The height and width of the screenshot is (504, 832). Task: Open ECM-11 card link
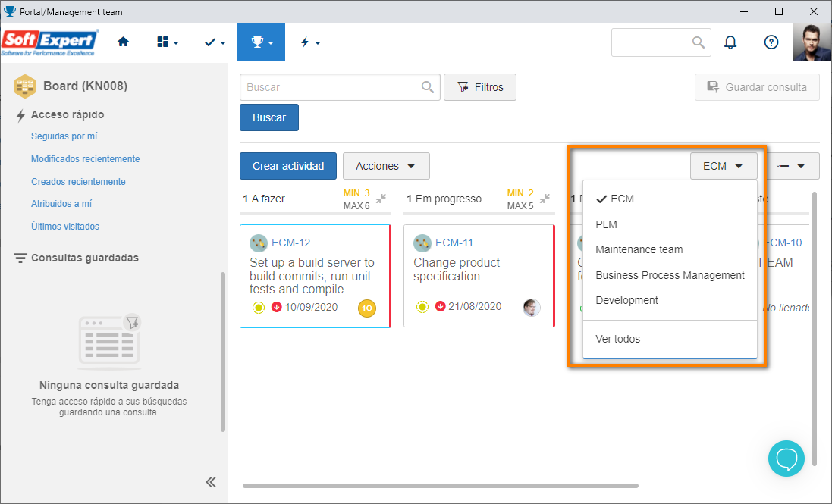click(x=454, y=243)
